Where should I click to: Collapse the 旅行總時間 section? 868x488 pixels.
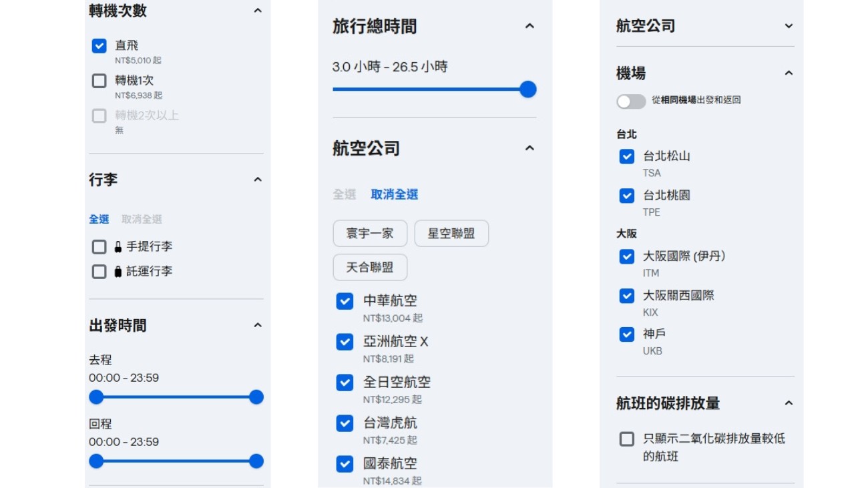click(529, 26)
